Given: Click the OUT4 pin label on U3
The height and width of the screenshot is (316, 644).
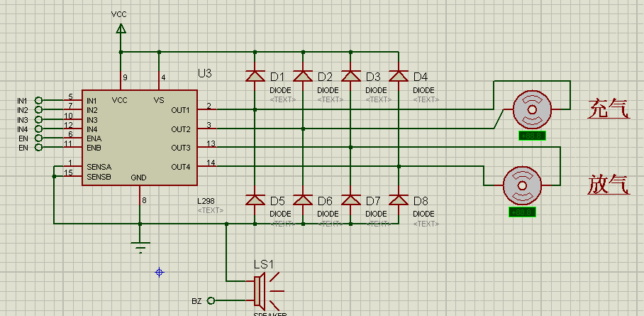Looking at the screenshot, I should [x=181, y=167].
